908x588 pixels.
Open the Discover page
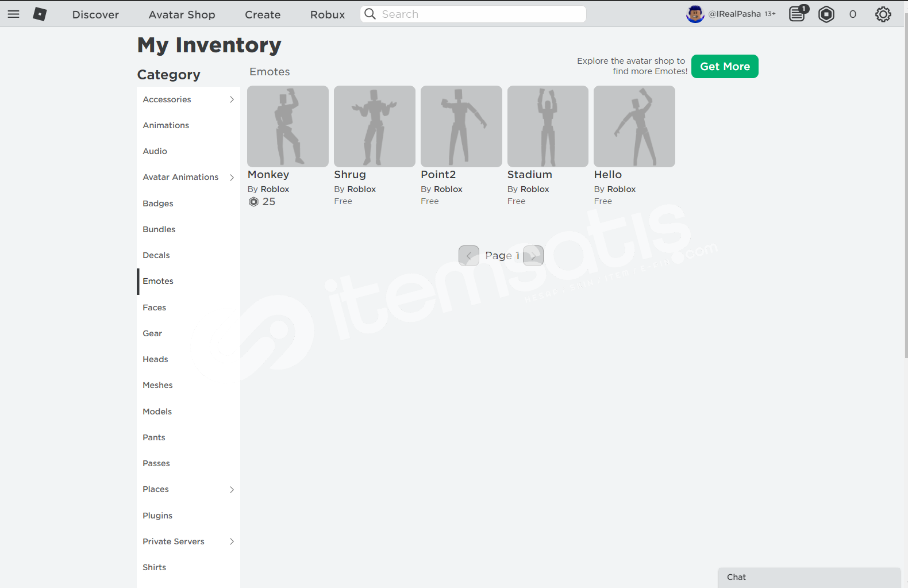point(95,14)
